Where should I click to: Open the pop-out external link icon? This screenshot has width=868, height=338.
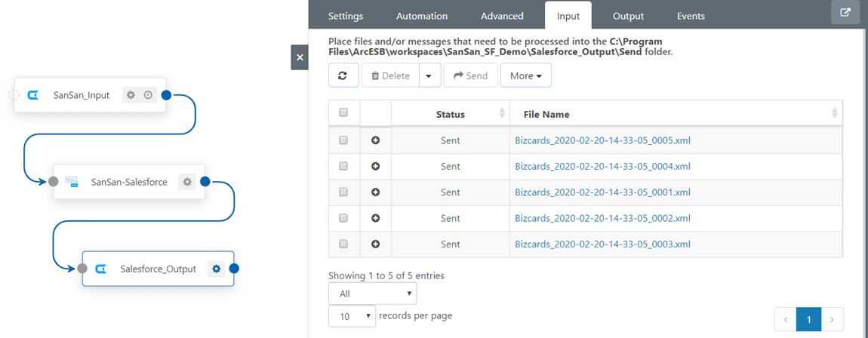tap(845, 12)
